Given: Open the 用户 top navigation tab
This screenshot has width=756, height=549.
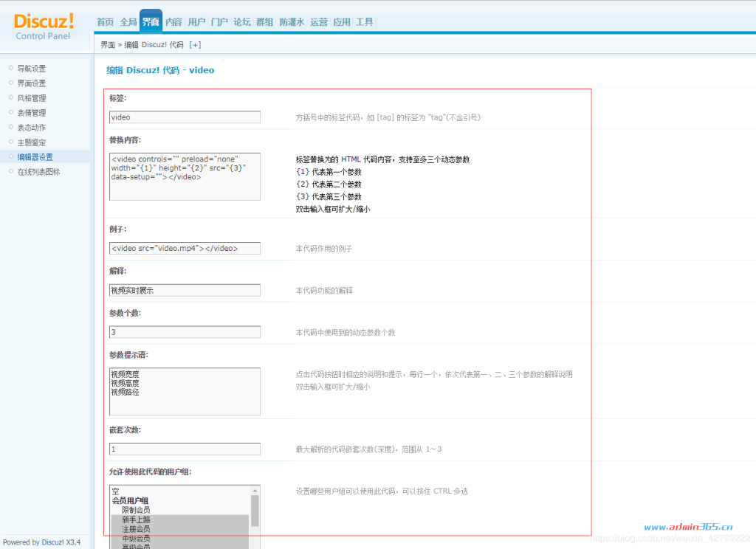Looking at the screenshot, I should (x=196, y=21).
